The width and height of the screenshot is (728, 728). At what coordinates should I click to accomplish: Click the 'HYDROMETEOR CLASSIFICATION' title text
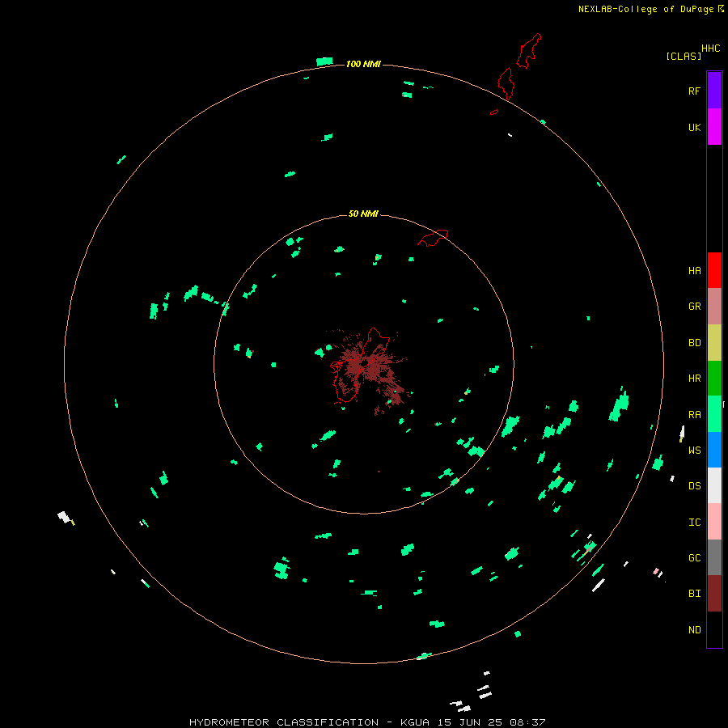tap(284, 722)
